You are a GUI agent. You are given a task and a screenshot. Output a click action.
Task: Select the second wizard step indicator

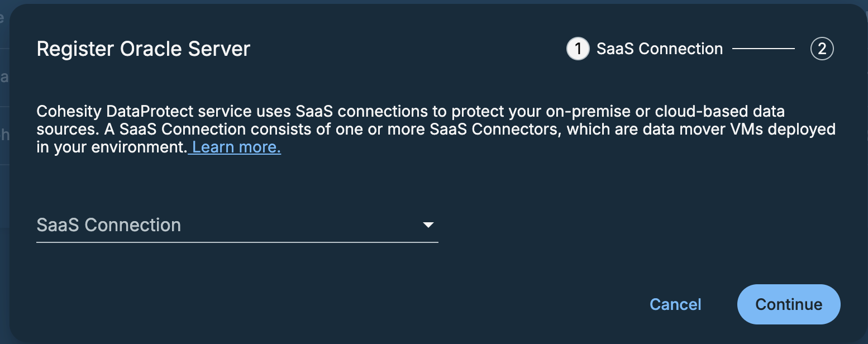pos(822,49)
